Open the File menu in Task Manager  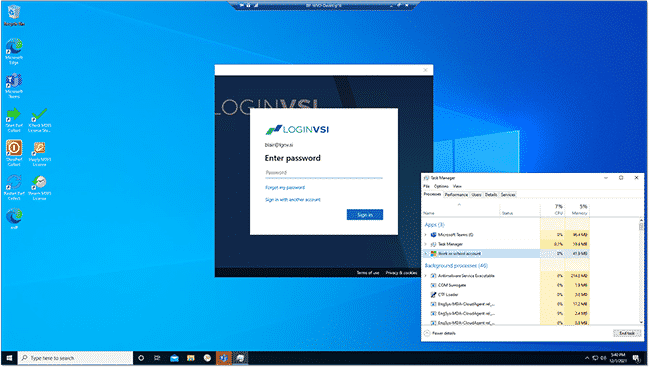click(x=426, y=186)
